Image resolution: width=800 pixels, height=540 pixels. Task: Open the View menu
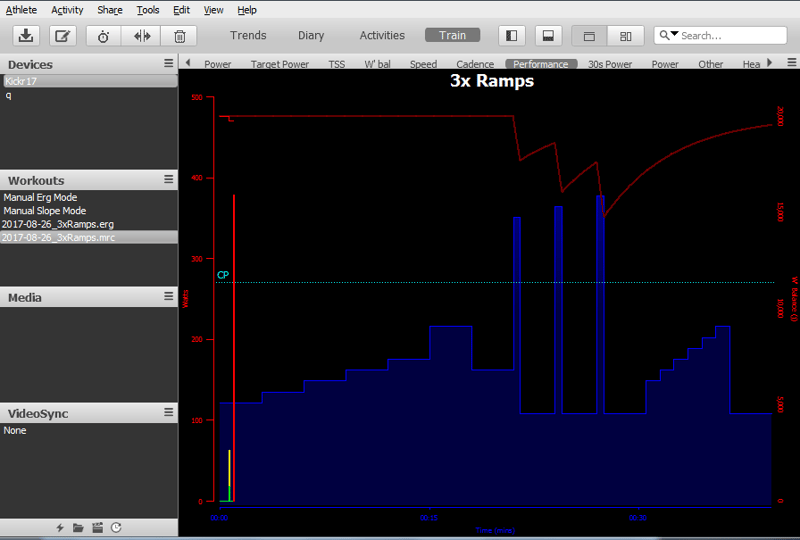tap(213, 10)
